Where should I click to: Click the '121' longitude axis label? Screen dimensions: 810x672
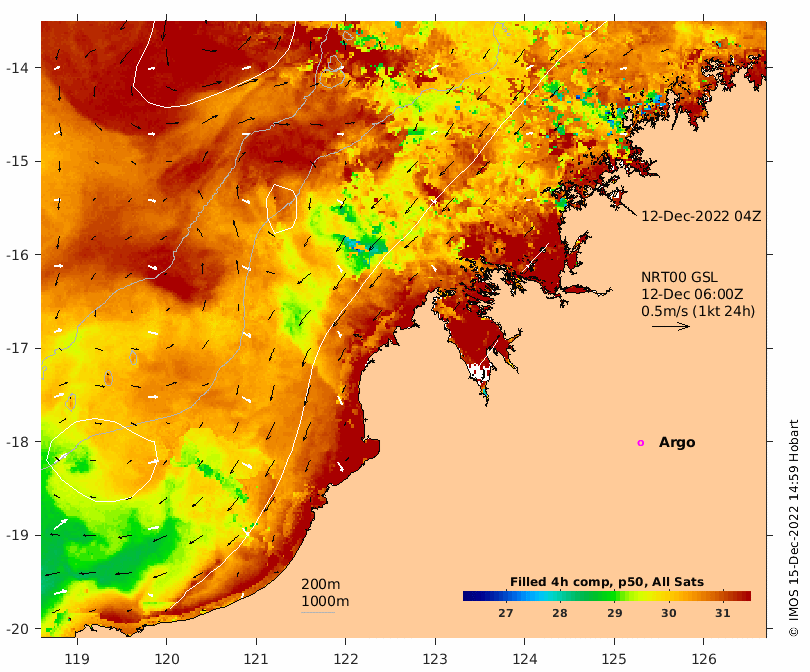pyautogui.click(x=256, y=659)
